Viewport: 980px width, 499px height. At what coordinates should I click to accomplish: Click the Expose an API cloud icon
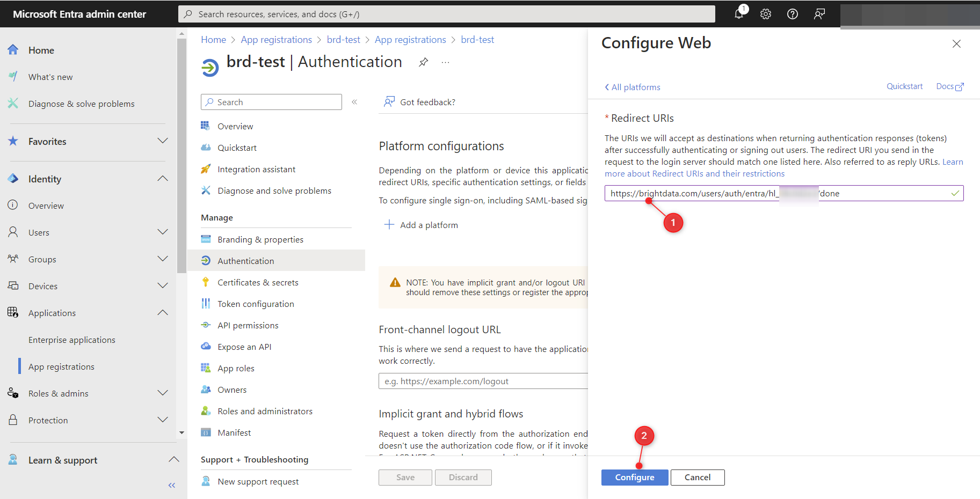coord(206,347)
